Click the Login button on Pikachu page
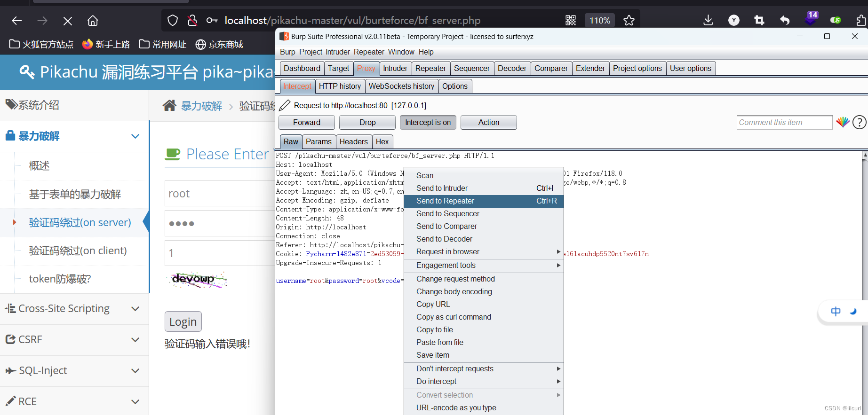This screenshot has width=868, height=415. pyautogui.click(x=183, y=322)
